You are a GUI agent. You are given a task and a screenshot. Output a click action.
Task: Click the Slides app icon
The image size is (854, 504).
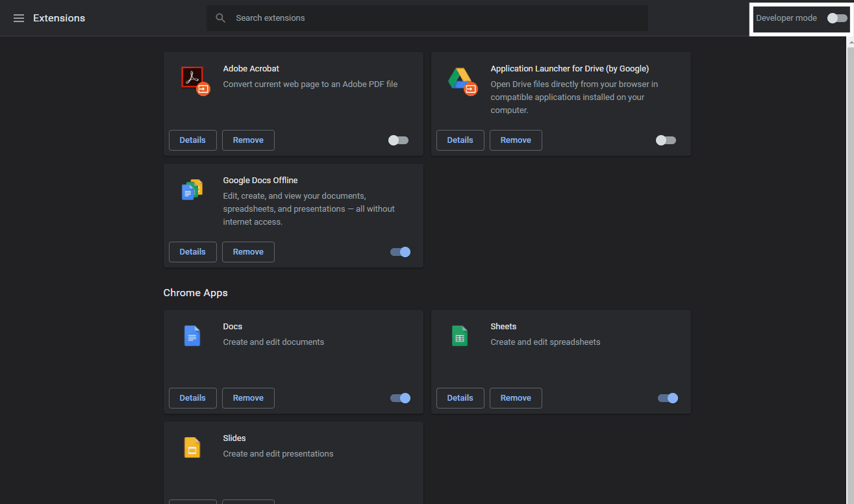click(192, 447)
